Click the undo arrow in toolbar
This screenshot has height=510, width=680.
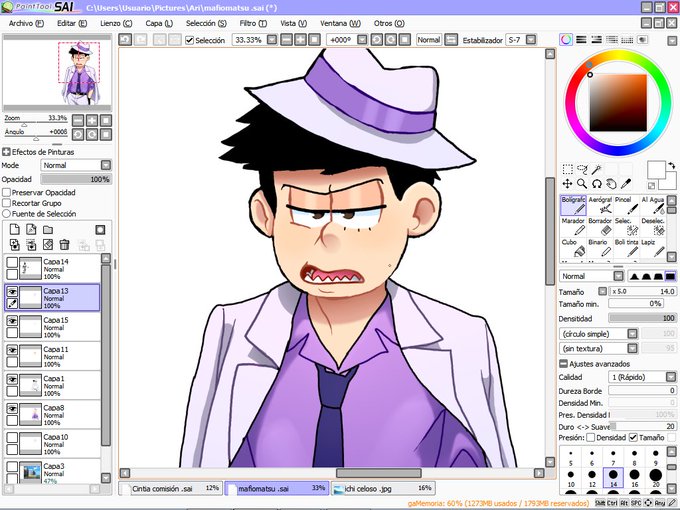125,40
